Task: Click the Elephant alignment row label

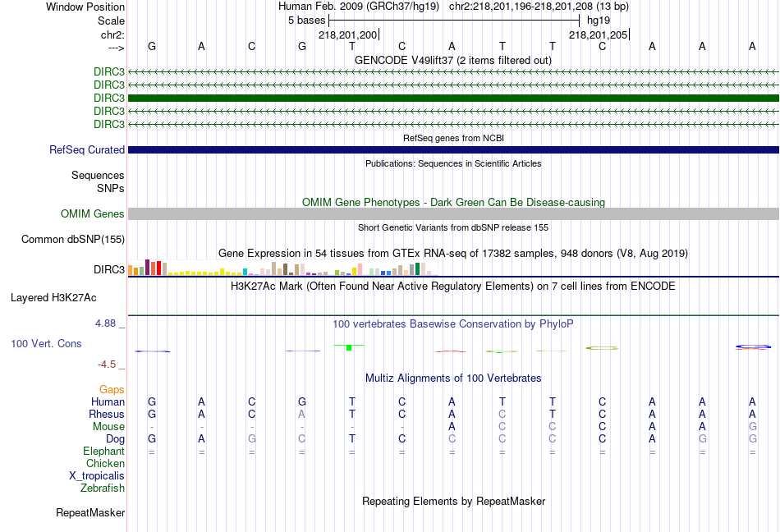Action: (103, 451)
